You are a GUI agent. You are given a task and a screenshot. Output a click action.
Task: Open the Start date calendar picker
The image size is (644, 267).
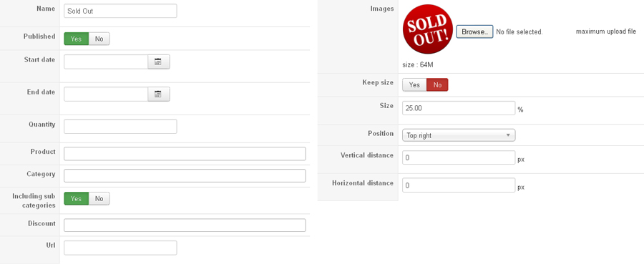pos(159,62)
